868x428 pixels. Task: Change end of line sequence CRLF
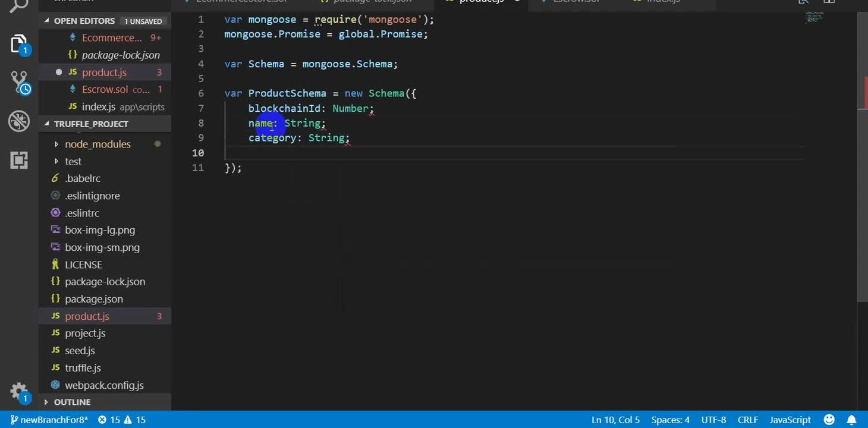[748, 420]
